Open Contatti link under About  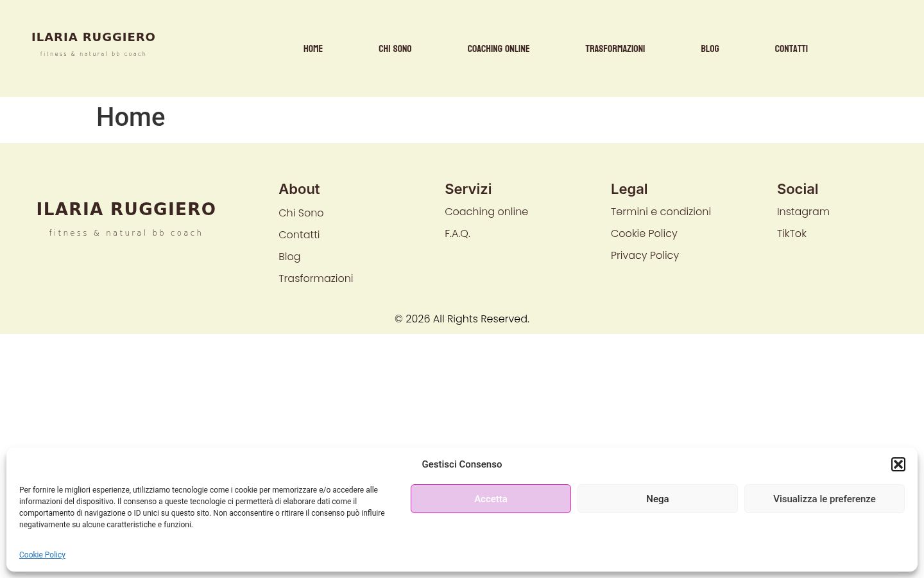coord(299,235)
